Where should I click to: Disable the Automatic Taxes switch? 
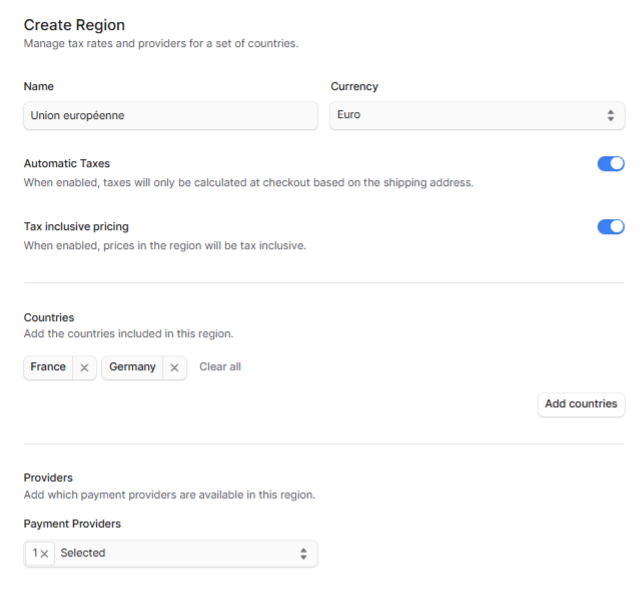[x=611, y=164]
